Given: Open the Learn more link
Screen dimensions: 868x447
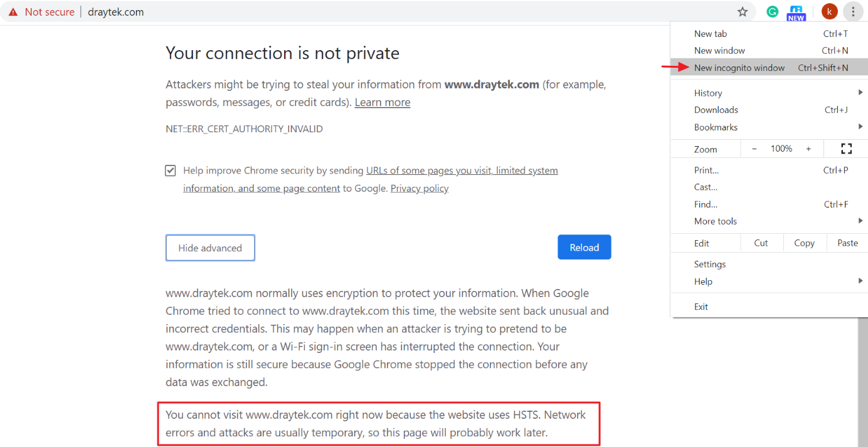Looking at the screenshot, I should [383, 102].
